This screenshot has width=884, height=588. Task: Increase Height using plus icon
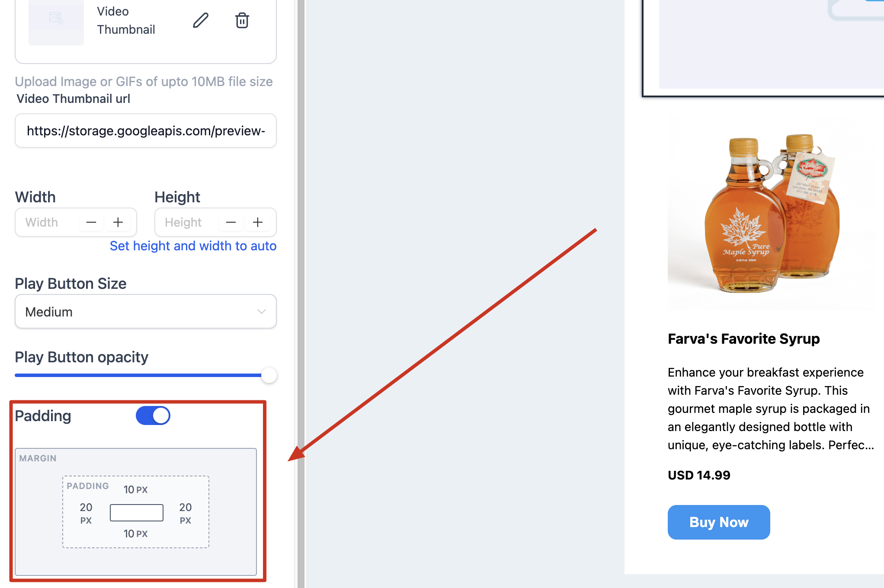tap(258, 222)
